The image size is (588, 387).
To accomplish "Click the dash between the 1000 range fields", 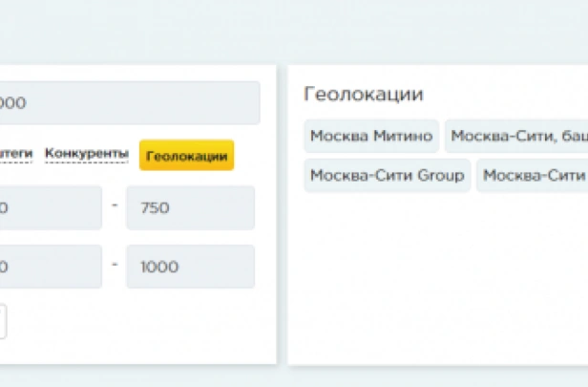I will (x=115, y=265).
